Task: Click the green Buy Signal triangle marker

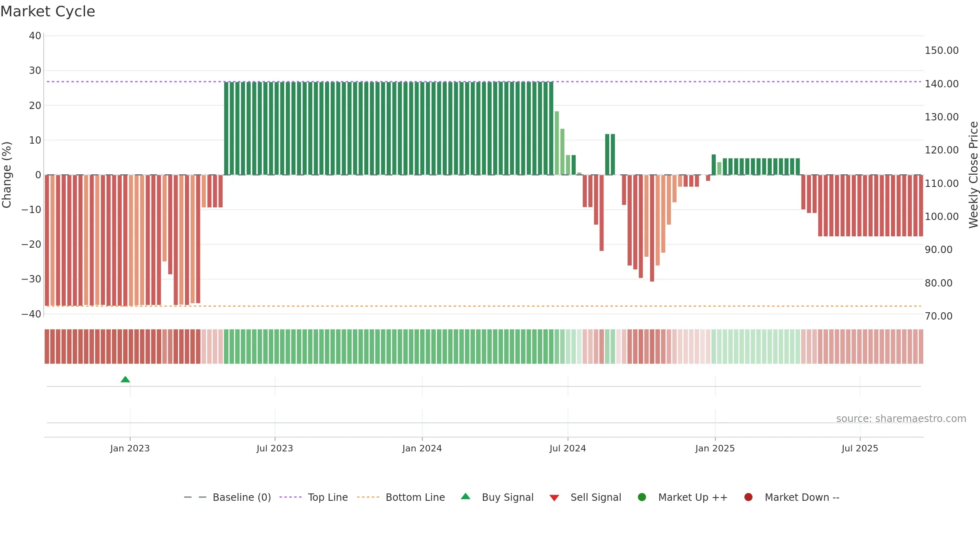Action: click(125, 380)
